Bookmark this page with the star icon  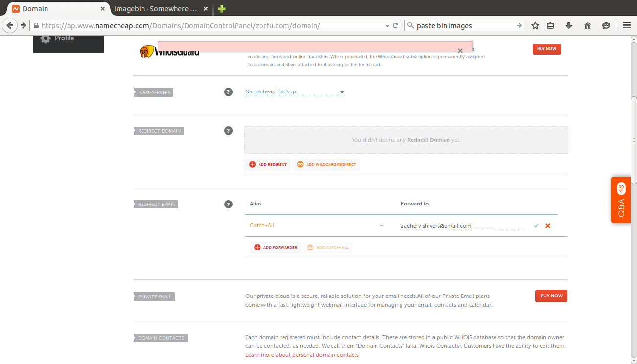pyautogui.click(x=535, y=25)
